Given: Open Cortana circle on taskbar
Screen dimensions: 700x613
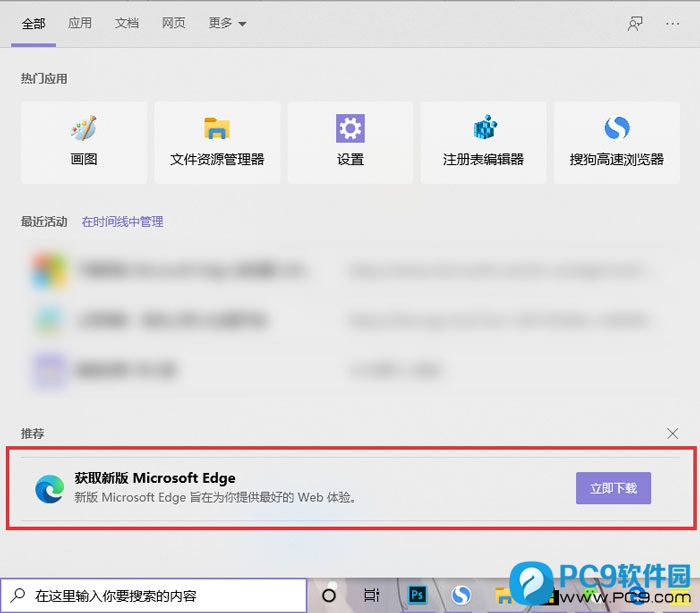Looking at the screenshot, I should [x=329, y=595].
